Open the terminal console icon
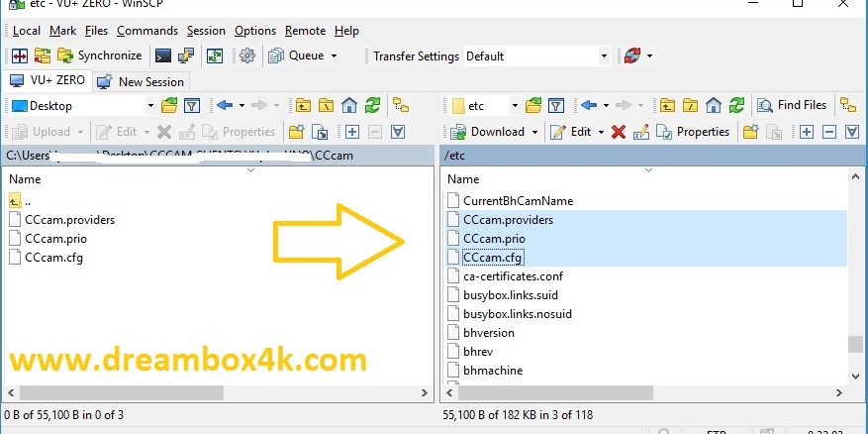The height and width of the screenshot is (434, 868). coord(162,55)
